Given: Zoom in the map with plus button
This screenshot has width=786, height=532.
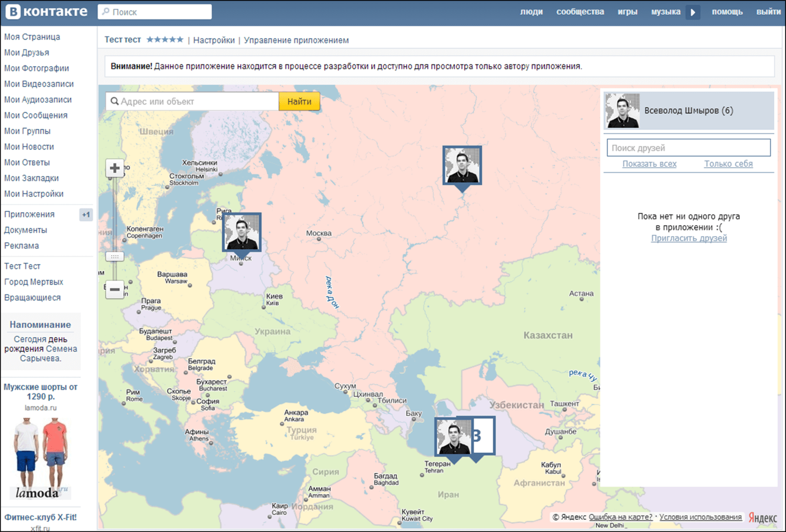Looking at the screenshot, I should [x=114, y=168].
